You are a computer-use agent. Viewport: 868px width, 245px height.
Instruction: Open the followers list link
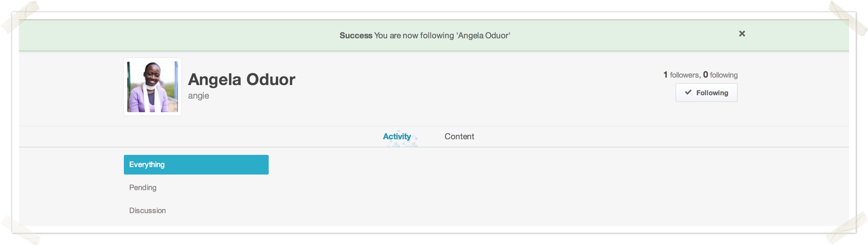click(x=684, y=75)
